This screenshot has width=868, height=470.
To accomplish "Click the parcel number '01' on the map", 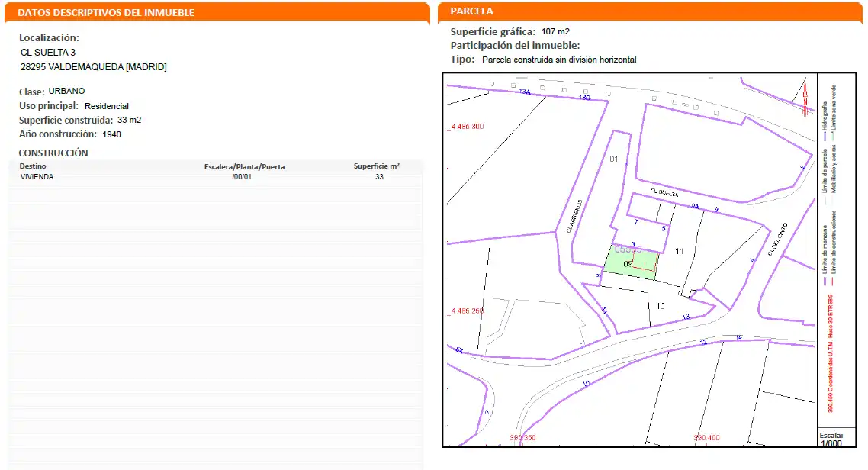I will pos(613,159).
